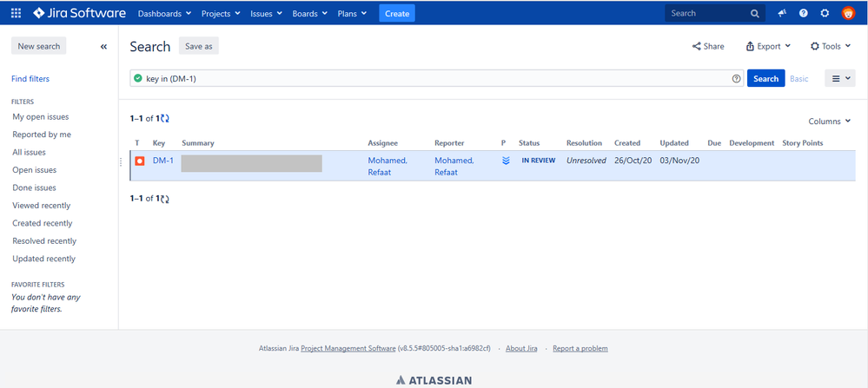This screenshot has height=388, width=868.
Task: Open the Boards menu
Action: click(310, 13)
